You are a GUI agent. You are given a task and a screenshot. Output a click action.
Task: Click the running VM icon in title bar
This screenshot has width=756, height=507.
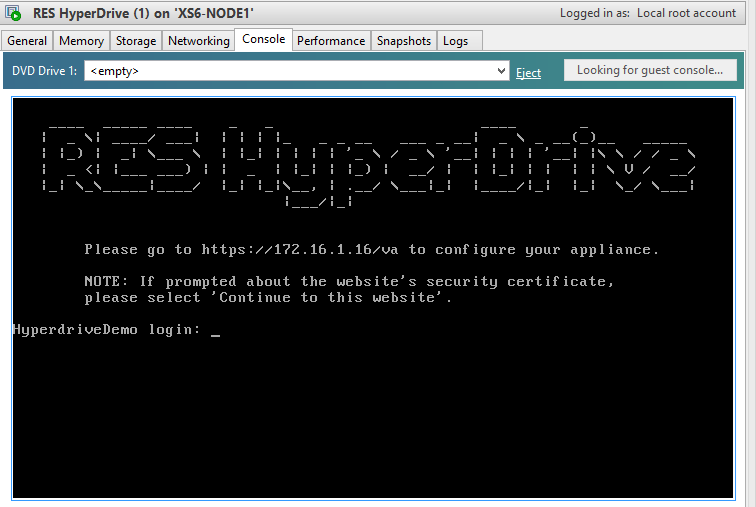[13, 13]
